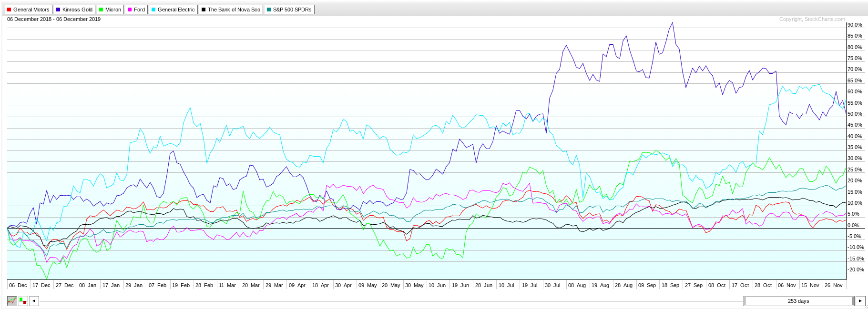Switch to histogram bar chart icon

[23, 301]
